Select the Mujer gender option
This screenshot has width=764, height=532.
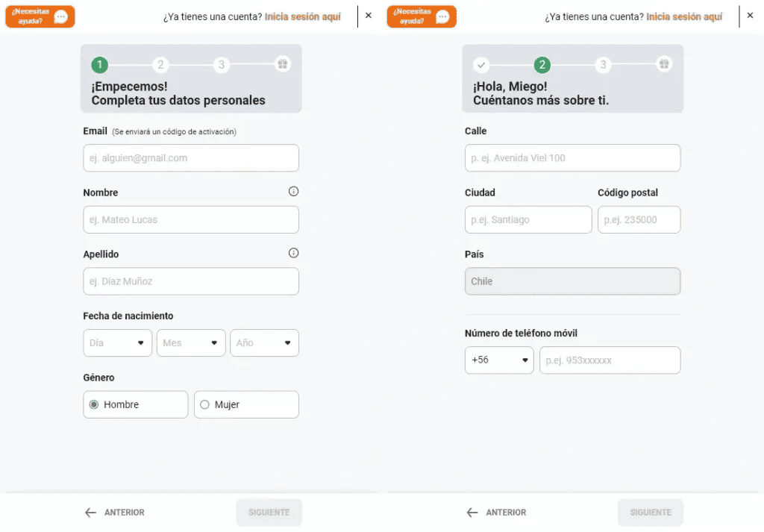tap(246, 404)
